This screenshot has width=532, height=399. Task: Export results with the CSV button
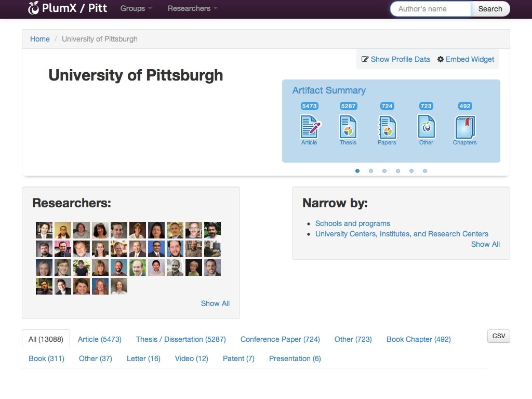[498, 336]
